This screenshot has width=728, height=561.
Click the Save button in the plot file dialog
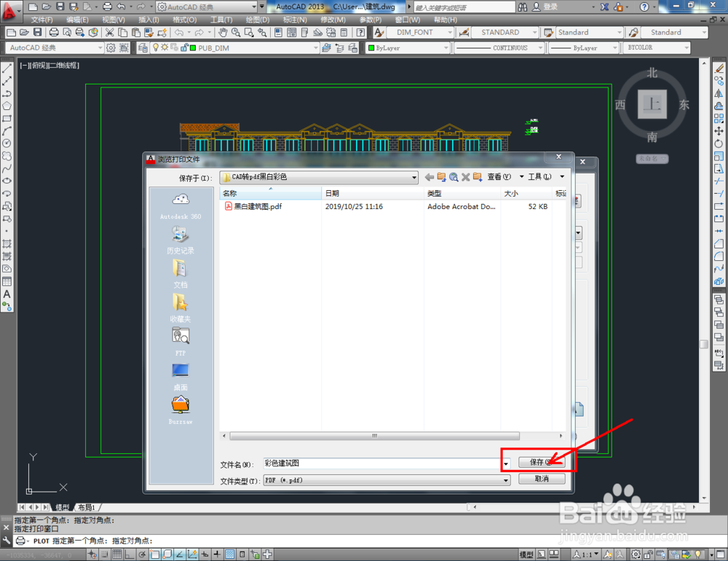pos(542,461)
